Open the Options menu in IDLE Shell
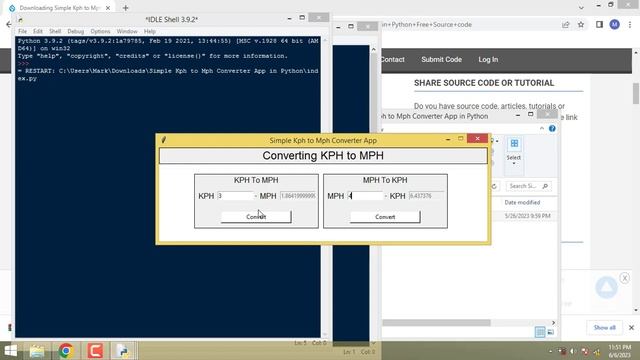The width and height of the screenshot is (640, 360). point(100,31)
